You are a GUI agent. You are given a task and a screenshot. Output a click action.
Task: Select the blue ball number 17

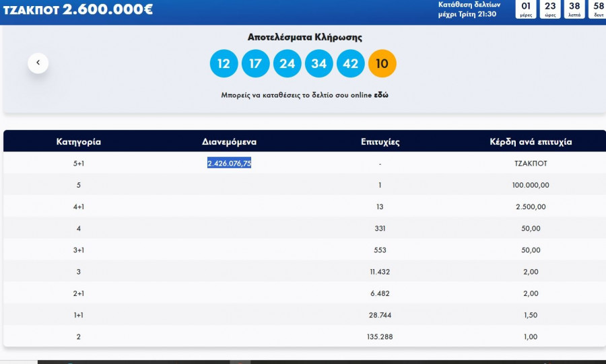coord(256,64)
